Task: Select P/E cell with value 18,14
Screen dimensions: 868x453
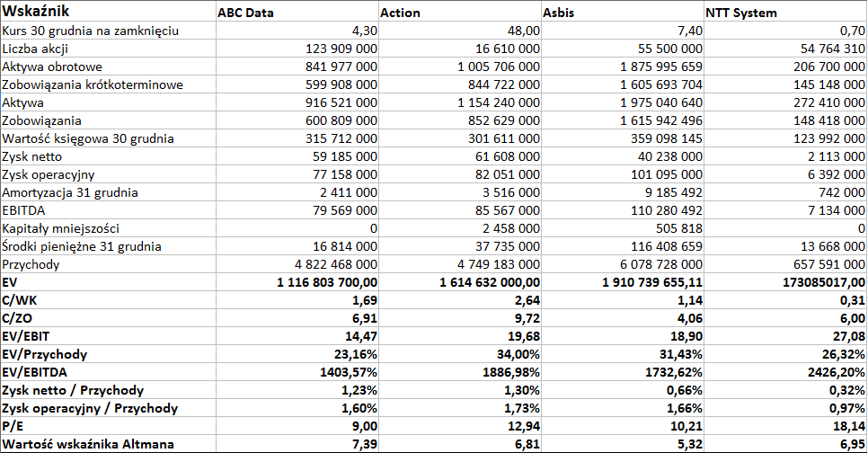Action: (x=785, y=426)
